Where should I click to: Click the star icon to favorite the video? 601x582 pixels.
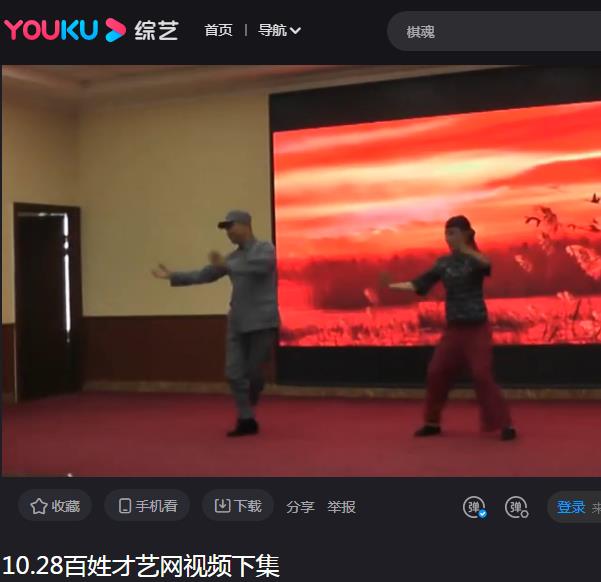pyautogui.click(x=39, y=506)
